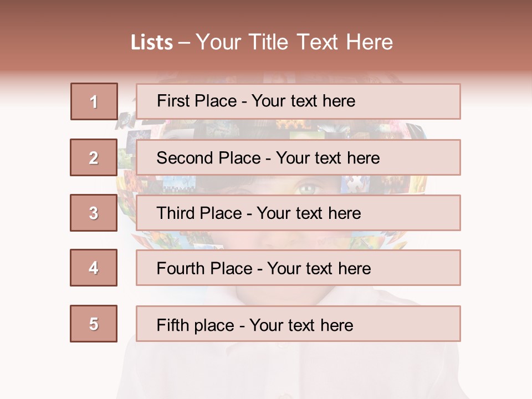Click the number 5 box

[x=94, y=324]
